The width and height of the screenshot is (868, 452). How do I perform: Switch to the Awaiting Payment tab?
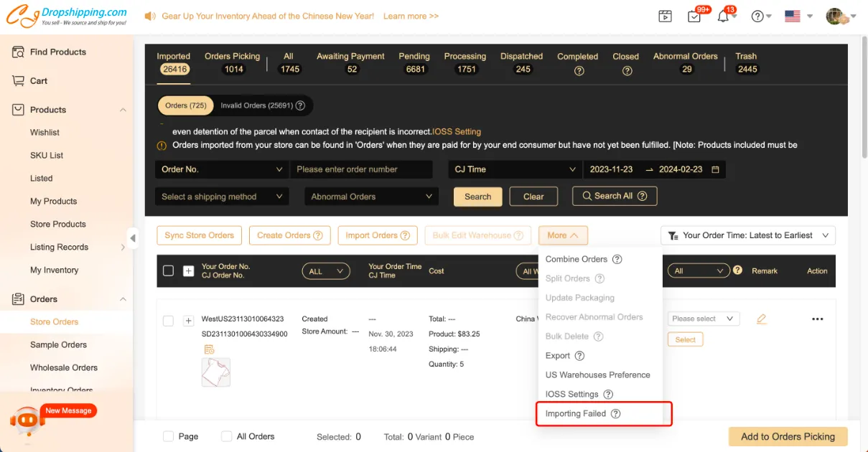[350, 62]
